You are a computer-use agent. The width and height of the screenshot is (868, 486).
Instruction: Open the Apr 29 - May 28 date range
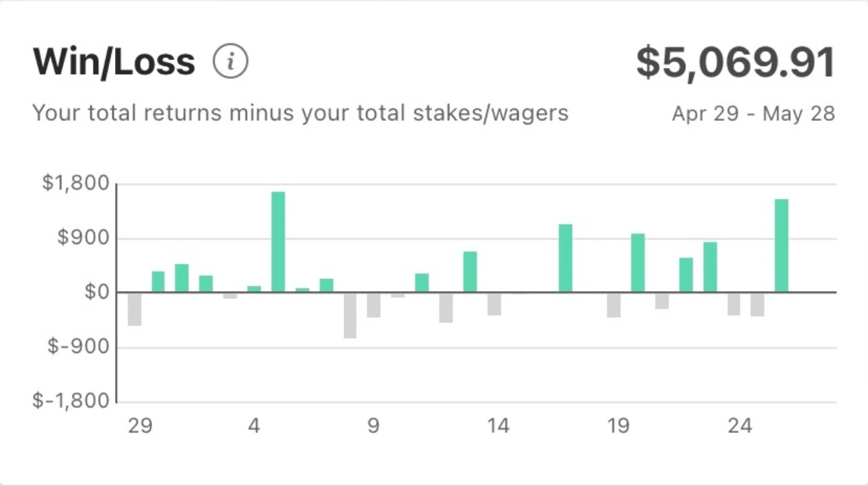pyautogui.click(x=754, y=114)
